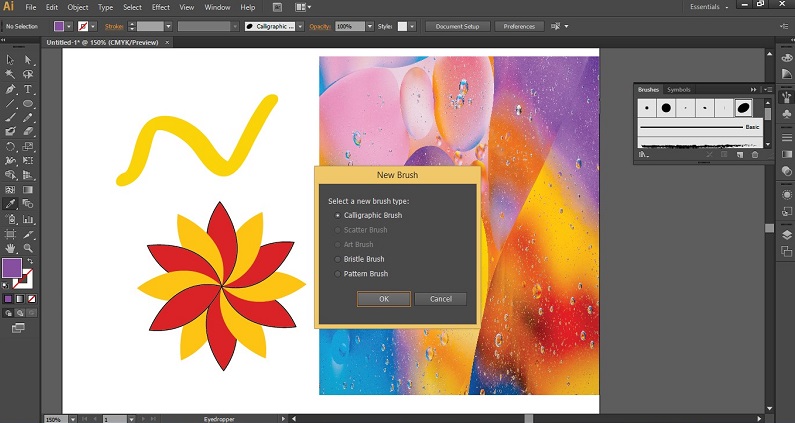Viewport: 795px width, 423px height.
Task: Swap fill and stroke arrows icon
Action: (30, 261)
